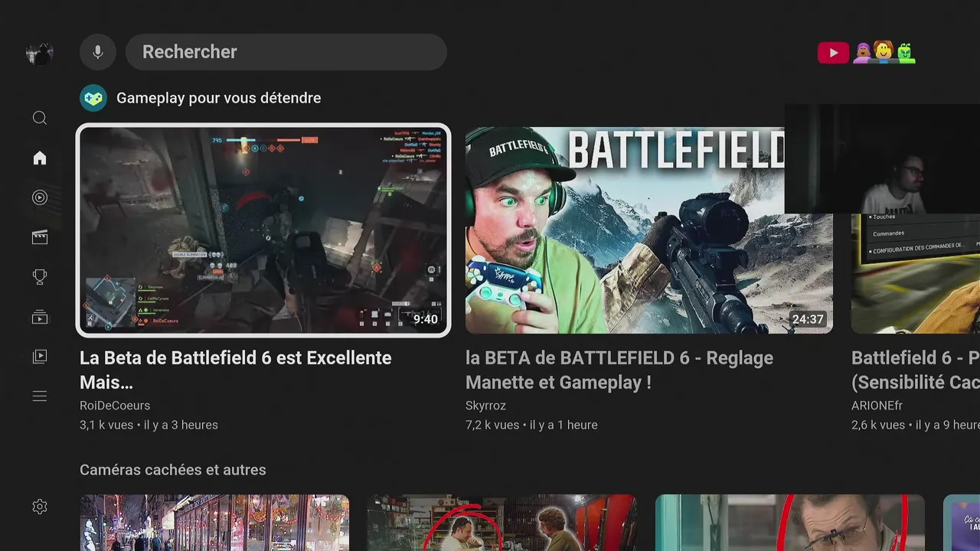Open the circled play icon in sidebar

tap(40, 197)
